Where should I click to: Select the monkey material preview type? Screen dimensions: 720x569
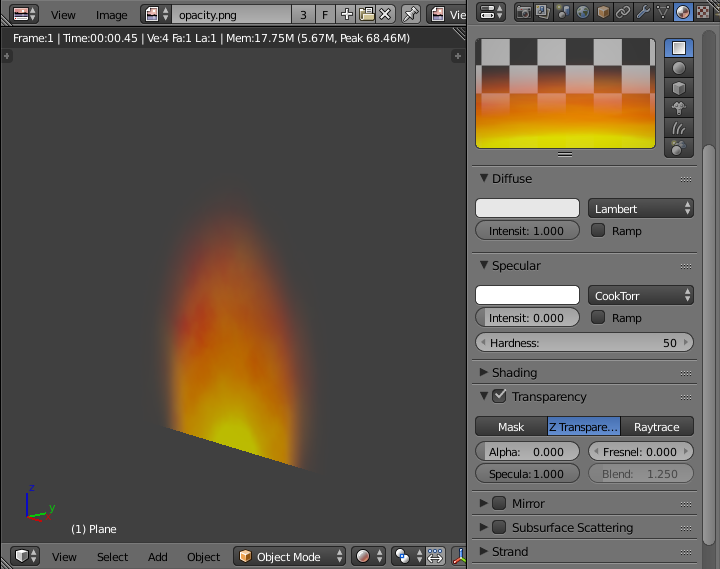click(679, 108)
